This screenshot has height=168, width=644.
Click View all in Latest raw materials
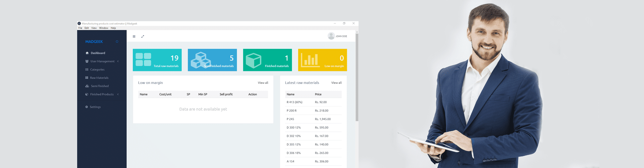pos(336,83)
